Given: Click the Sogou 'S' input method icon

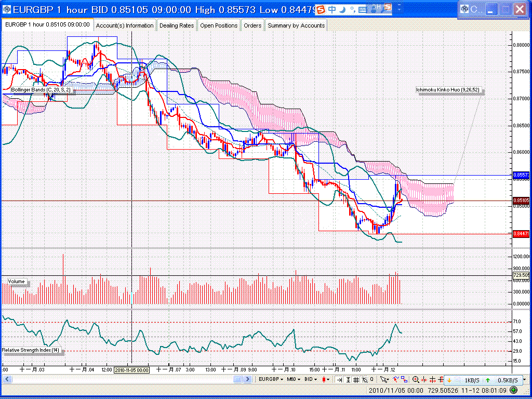Looking at the screenshot, I should [321, 9].
